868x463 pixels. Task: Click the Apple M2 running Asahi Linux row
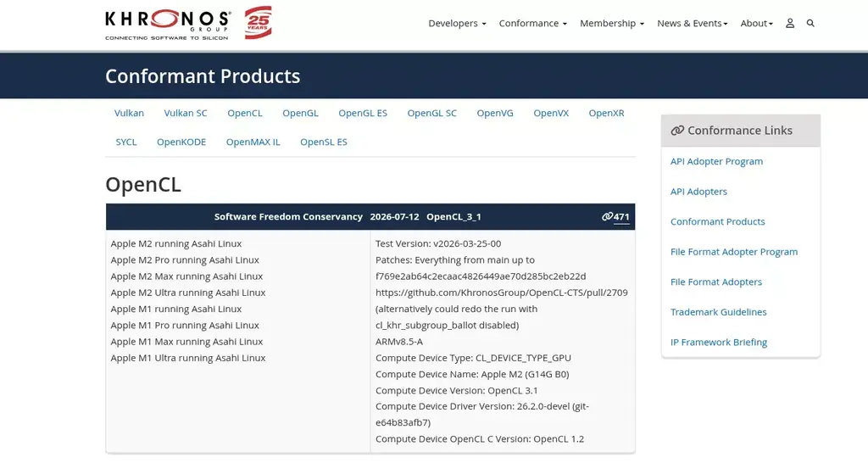click(176, 243)
